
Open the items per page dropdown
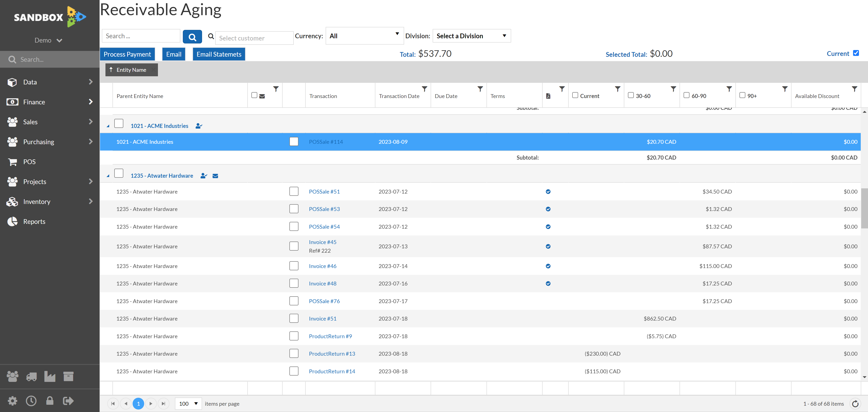[x=188, y=404]
